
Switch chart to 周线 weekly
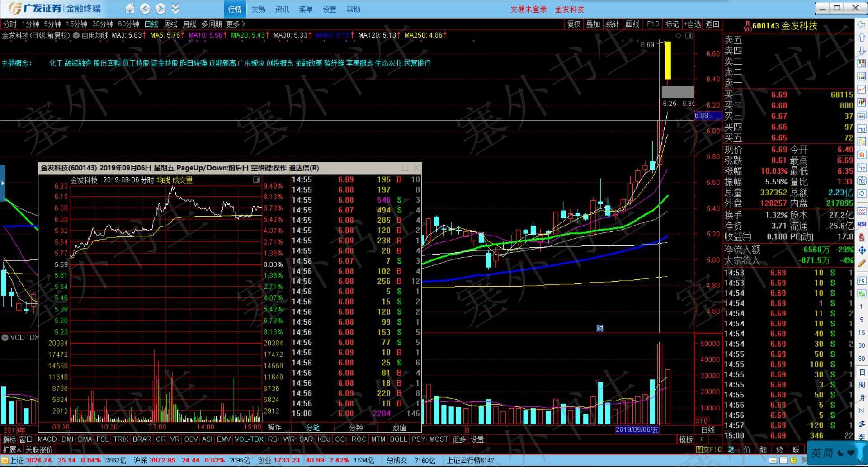(170, 24)
